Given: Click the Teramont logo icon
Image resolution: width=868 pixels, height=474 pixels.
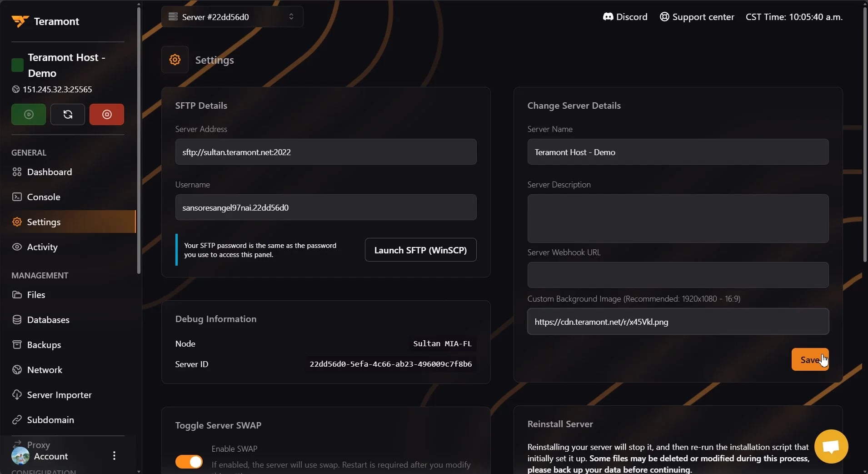Looking at the screenshot, I should (x=20, y=21).
